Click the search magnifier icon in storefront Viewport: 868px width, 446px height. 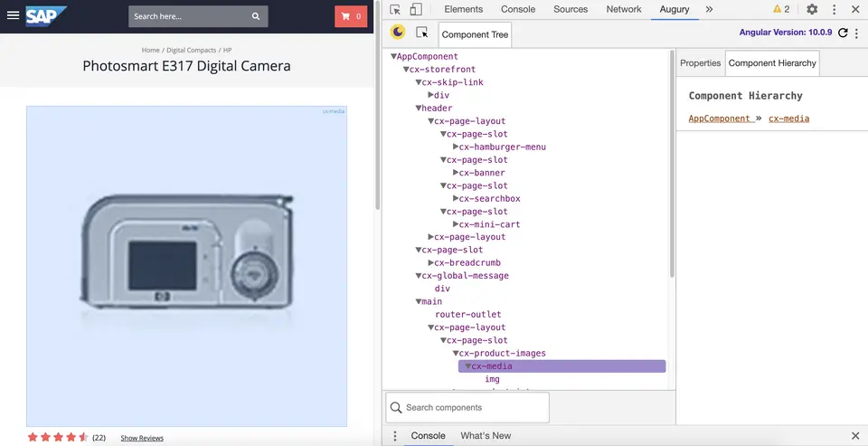[x=256, y=16]
